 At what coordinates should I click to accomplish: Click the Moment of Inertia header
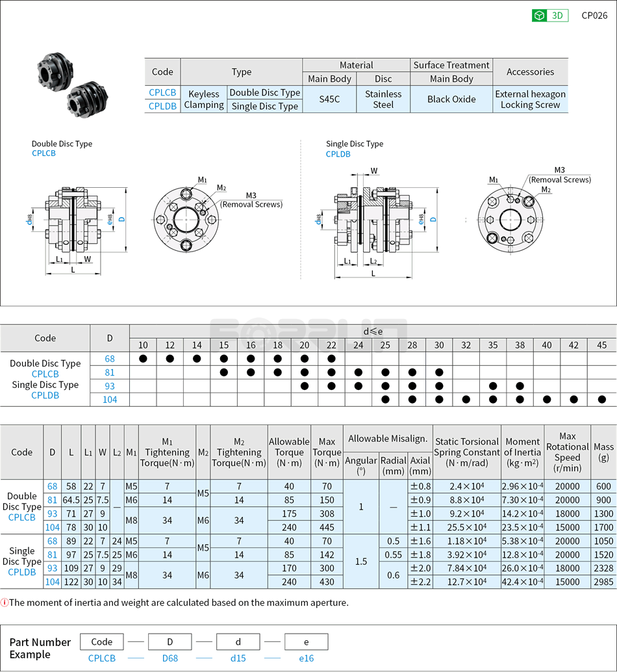522,452
